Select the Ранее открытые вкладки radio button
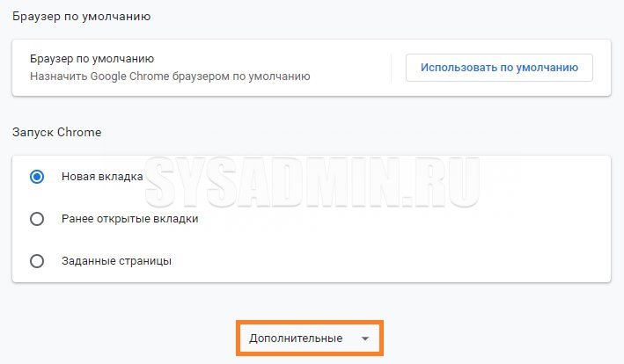 click(37, 219)
